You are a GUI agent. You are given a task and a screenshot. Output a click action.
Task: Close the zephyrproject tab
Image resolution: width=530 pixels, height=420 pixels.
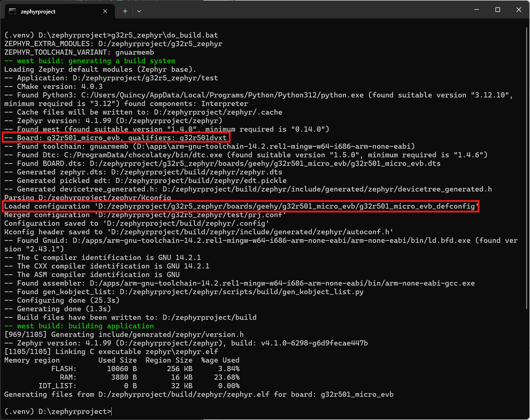105,11
